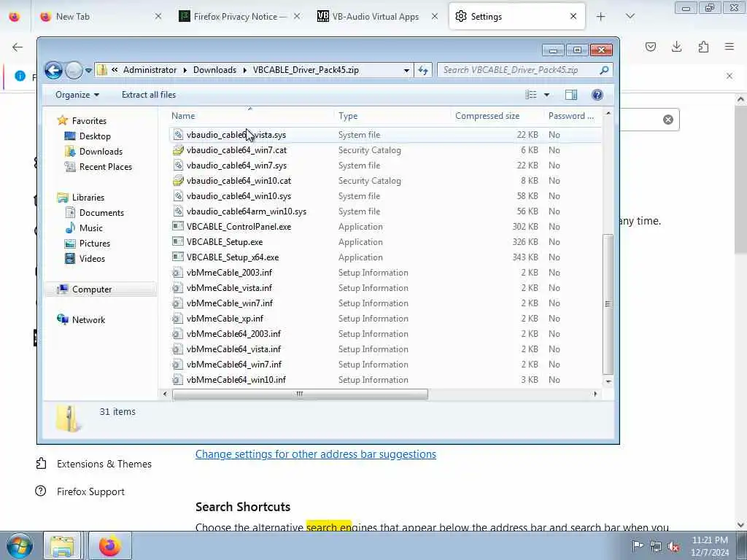Open Videos library
The width and height of the screenshot is (747, 560).
92,259
